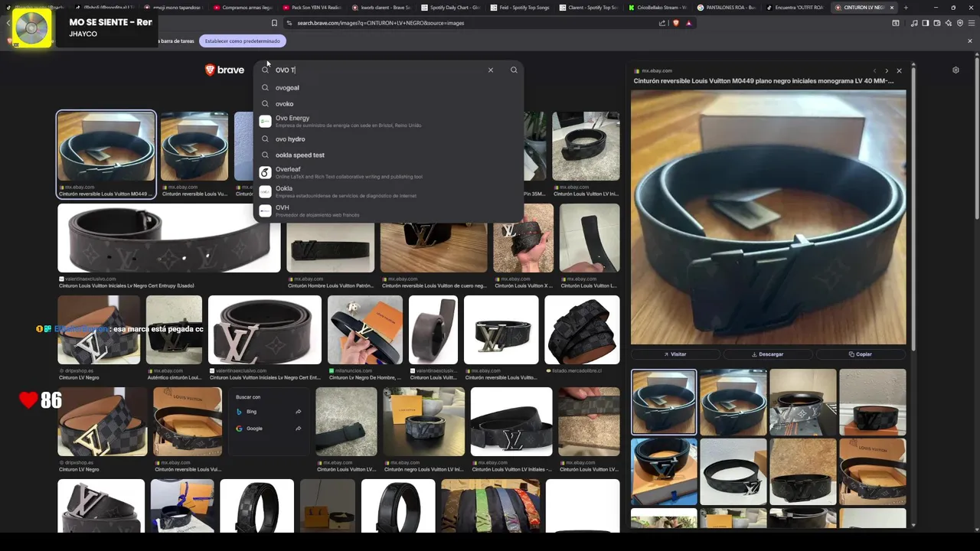Select the Ookla company suggestion
This screenshot has height=551, width=980.
click(389, 191)
